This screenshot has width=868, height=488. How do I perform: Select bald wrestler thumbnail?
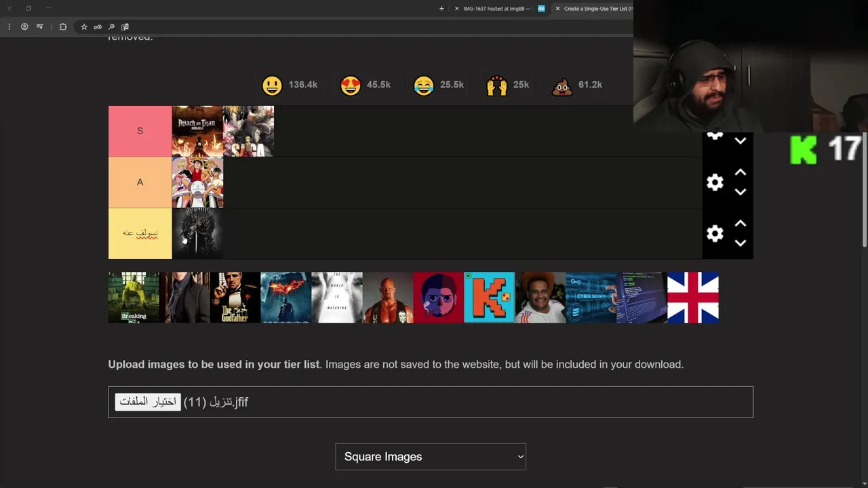point(388,298)
